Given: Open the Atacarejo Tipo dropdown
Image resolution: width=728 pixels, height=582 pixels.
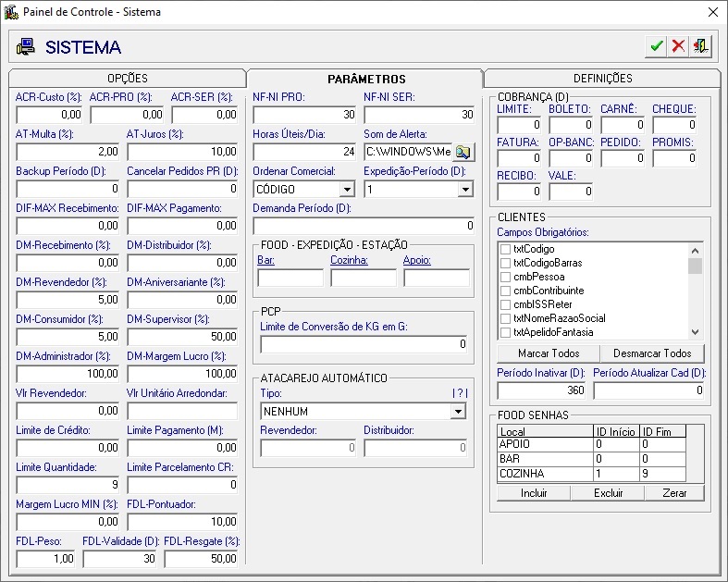Looking at the screenshot, I should 457,411.
